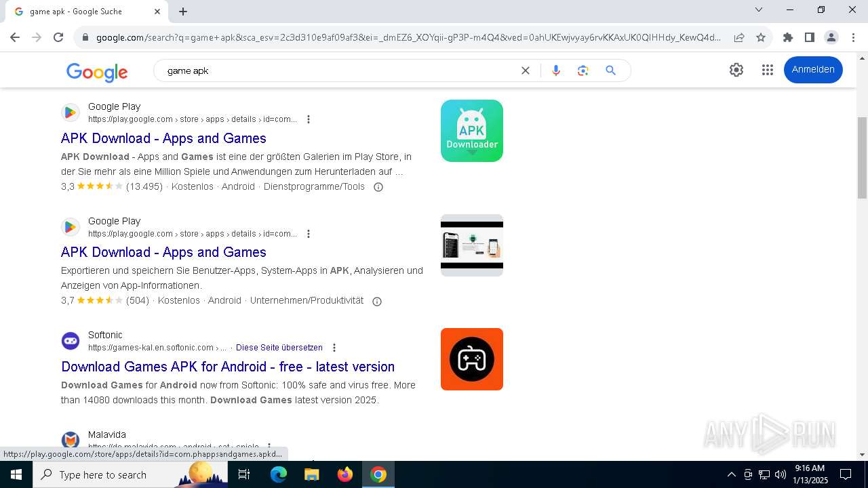Screen dimensions: 868x488
Task: Click the Softonic site favicon
Action: coord(71,341)
